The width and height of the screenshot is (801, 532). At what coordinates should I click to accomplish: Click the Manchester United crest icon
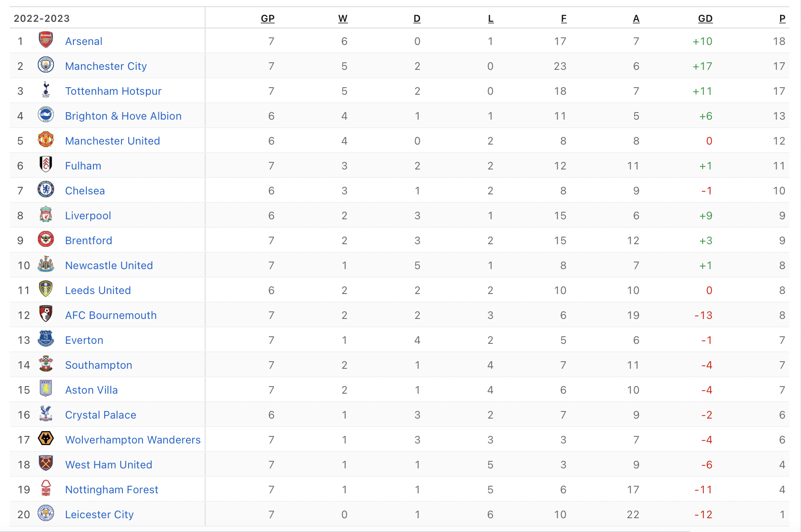click(x=46, y=140)
